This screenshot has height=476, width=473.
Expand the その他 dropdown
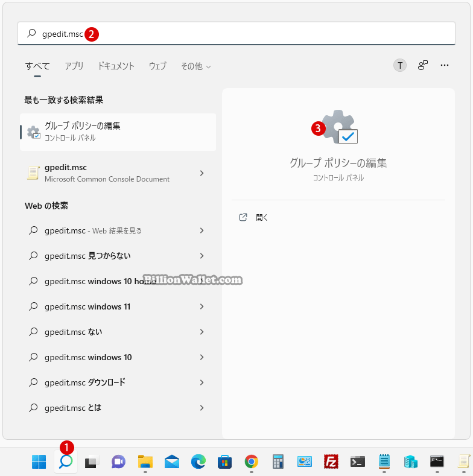195,66
